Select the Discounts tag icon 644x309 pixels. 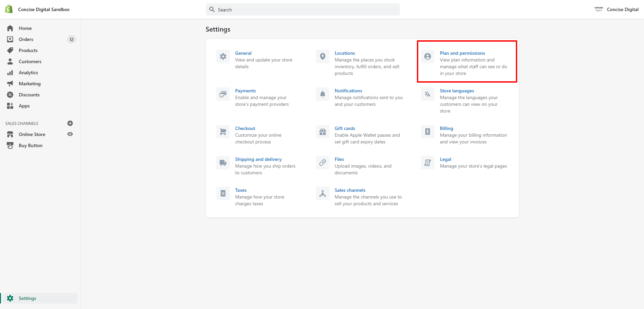point(10,95)
